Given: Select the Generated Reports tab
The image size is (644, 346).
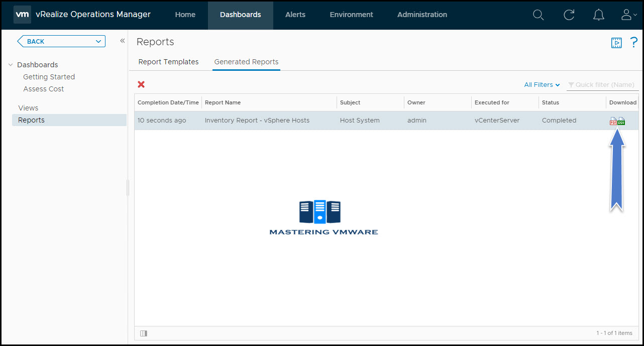Looking at the screenshot, I should (246, 62).
